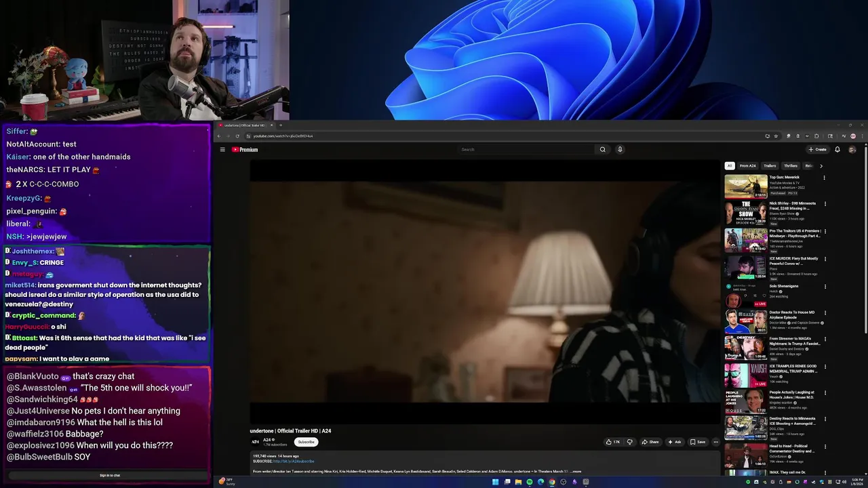Open Top Gun: Maverick video thumbnail
The image size is (868, 488).
coord(746,186)
